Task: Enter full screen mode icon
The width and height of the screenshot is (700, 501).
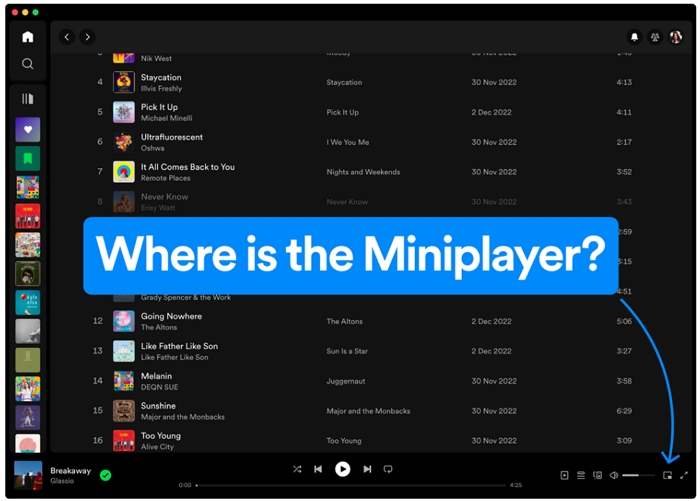Action: [684, 476]
